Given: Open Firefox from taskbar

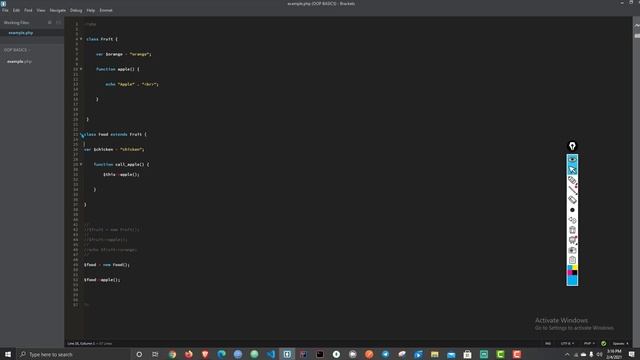Looking at the screenshot, I should tap(189, 354).
